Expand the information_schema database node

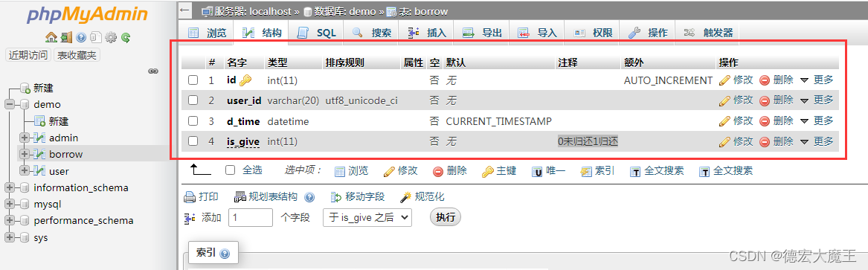point(9,187)
